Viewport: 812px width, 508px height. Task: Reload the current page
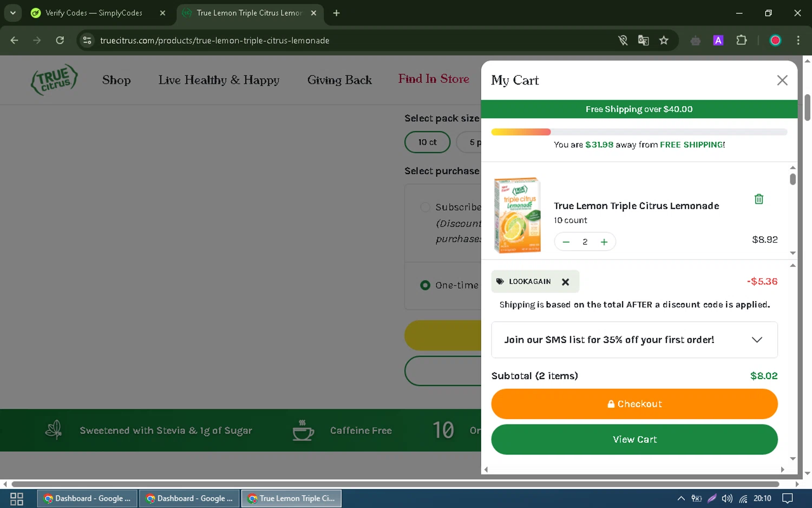60,40
